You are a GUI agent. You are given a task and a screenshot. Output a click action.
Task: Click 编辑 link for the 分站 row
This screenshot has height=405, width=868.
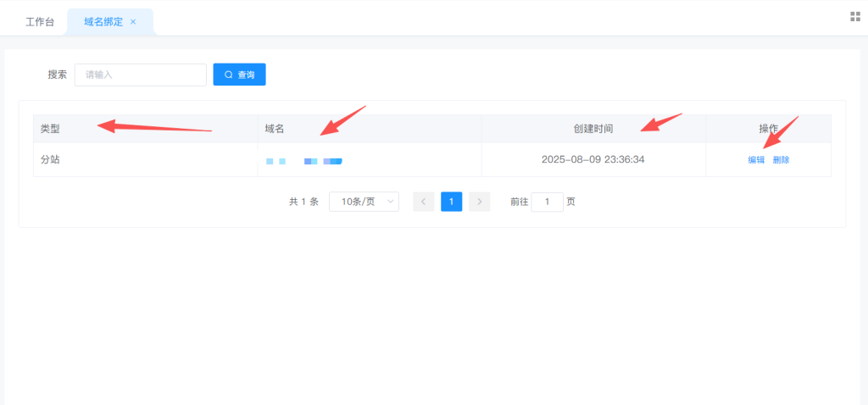756,159
